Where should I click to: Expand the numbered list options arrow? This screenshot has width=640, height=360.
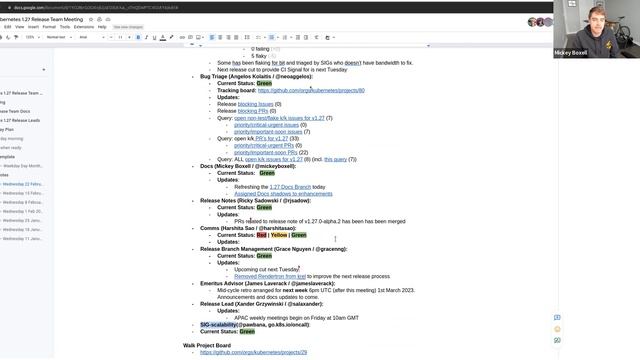(291, 37)
